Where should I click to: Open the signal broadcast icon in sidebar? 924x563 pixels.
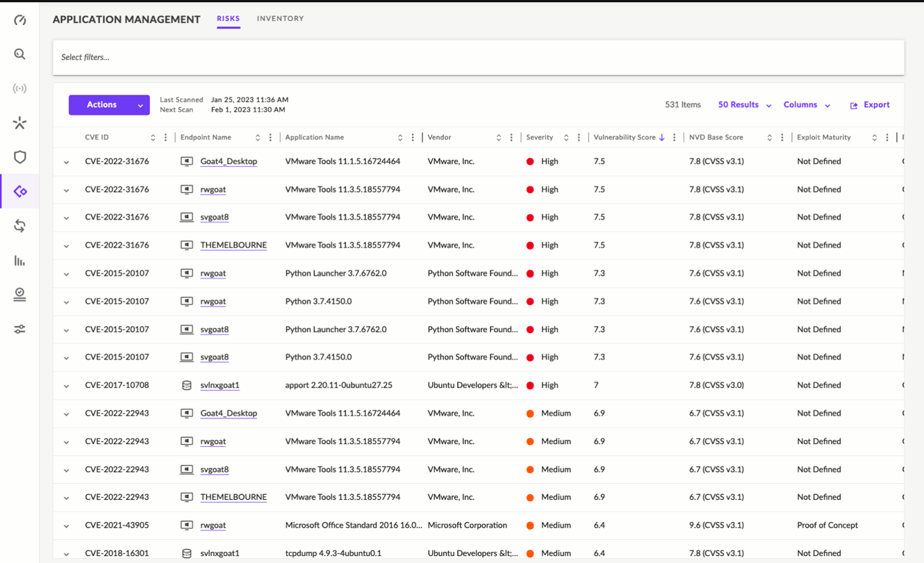(19, 88)
